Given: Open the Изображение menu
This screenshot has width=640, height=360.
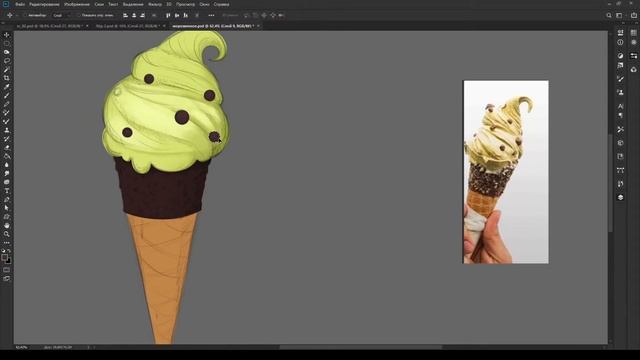Looking at the screenshot, I should click(77, 4).
